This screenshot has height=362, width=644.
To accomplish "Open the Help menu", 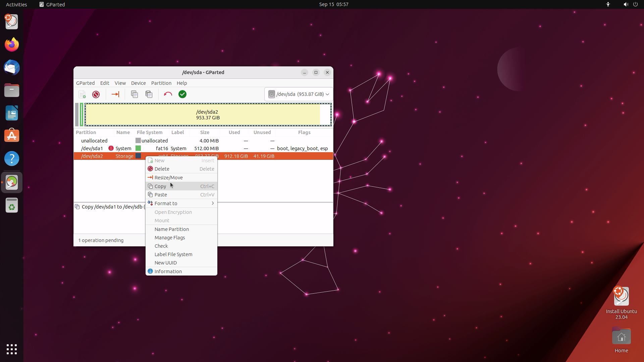I will pyautogui.click(x=182, y=83).
